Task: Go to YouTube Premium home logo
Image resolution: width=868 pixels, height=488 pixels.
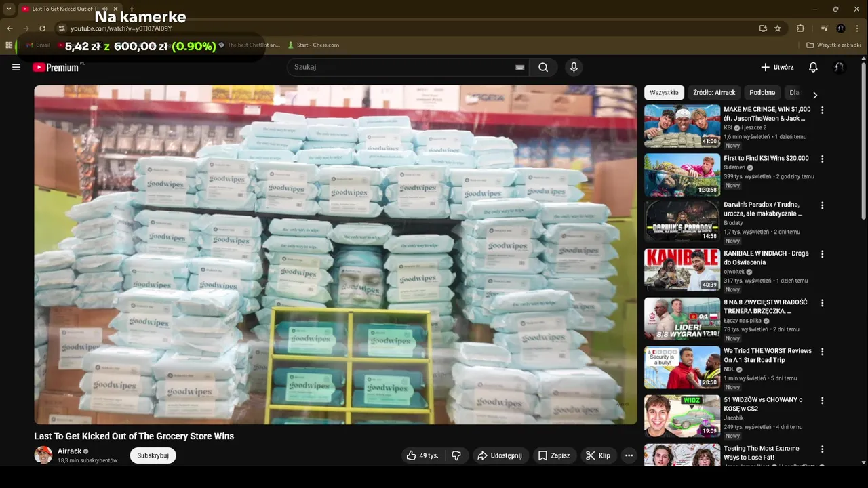Action: pyautogui.click(x=56, y=67)
